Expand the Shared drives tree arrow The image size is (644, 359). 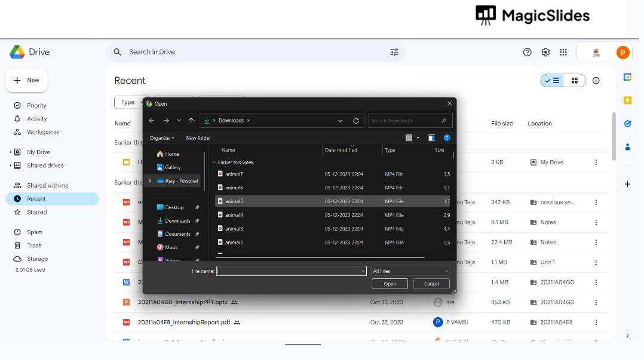tap(10, 165)
